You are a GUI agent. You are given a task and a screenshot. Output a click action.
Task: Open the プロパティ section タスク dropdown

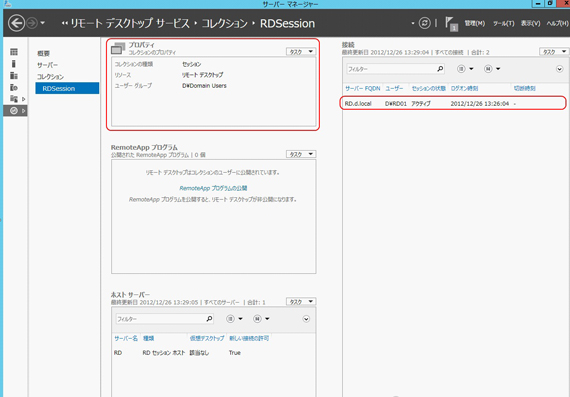(301, 52)
